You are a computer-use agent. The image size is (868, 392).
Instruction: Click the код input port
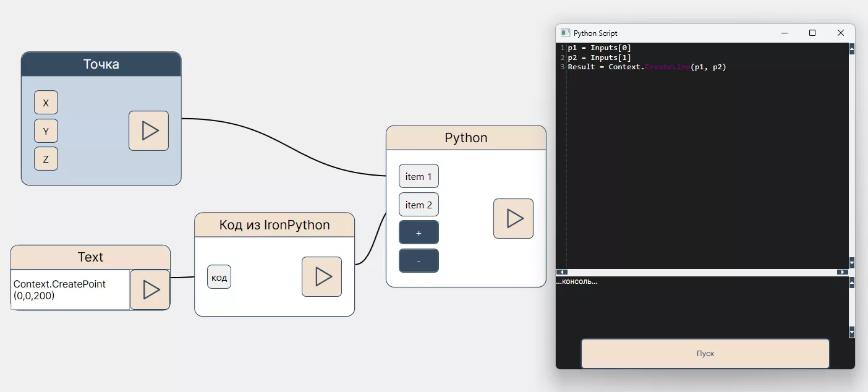219,277
